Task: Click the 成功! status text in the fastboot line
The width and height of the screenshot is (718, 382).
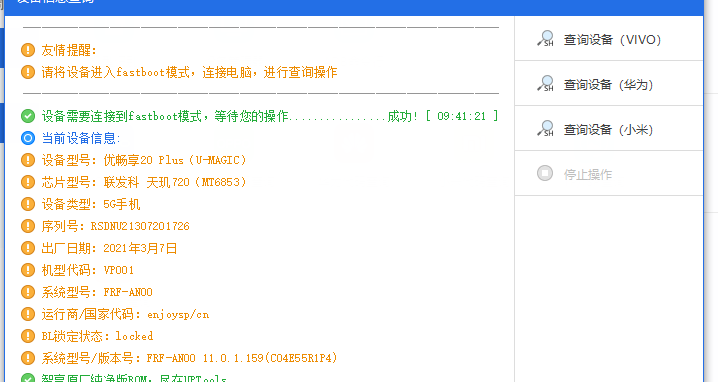Action: (403, 116)
